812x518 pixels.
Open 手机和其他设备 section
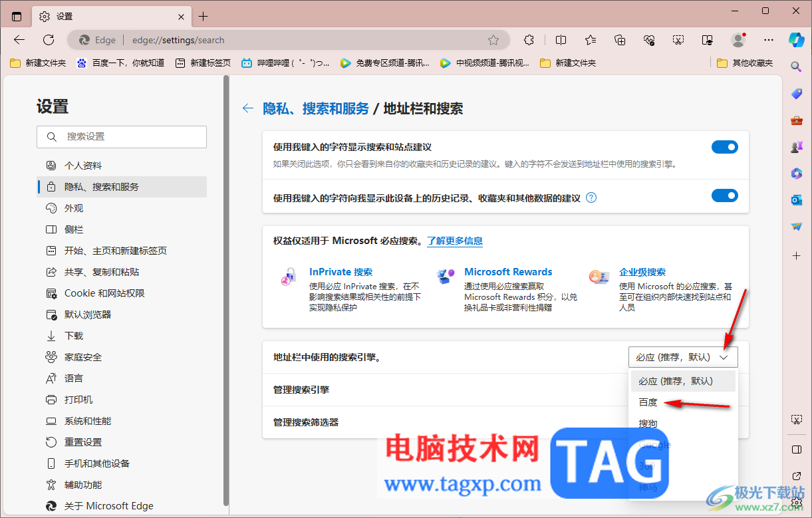click(122, 463)
